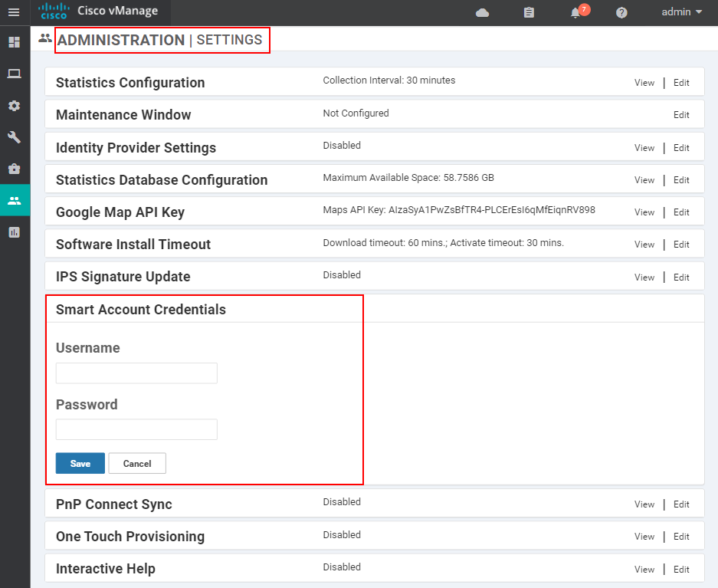Open the Dashboard grid icon in sidebar

pyautogui.click(x=14, y=42)
